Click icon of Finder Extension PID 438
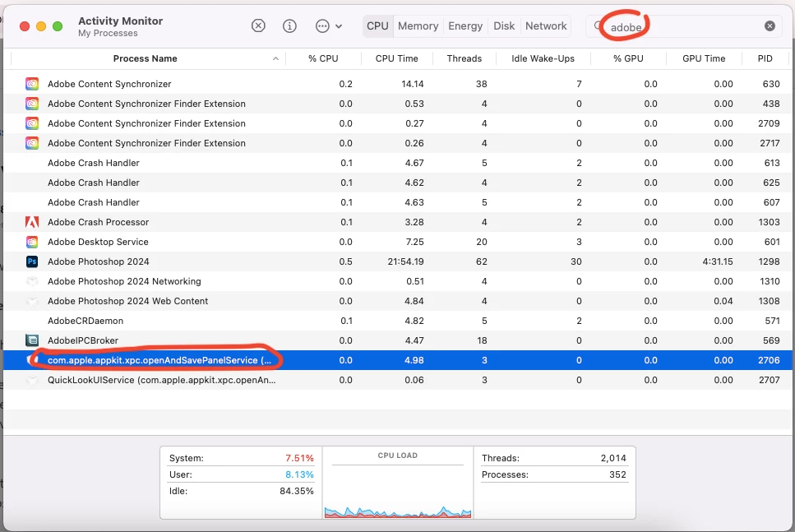Viewport: 795px width, 532px height. pyautogui.click(x=32, y=104)
